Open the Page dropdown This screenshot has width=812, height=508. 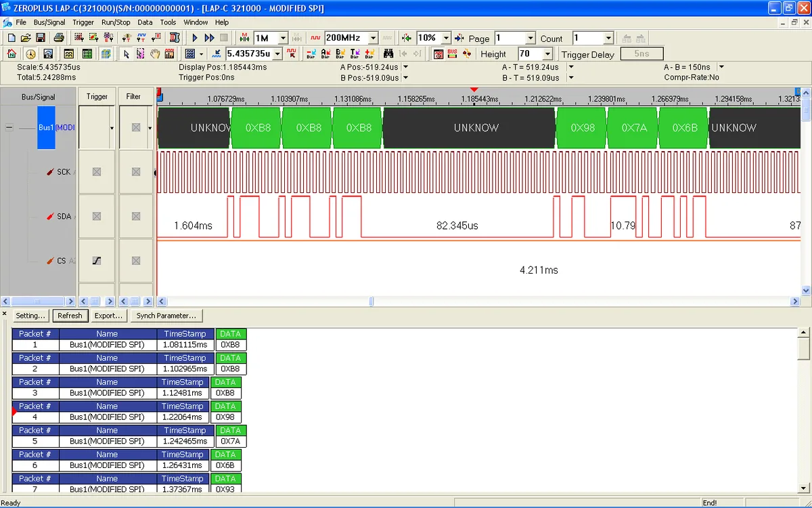(x=531, y=38)
